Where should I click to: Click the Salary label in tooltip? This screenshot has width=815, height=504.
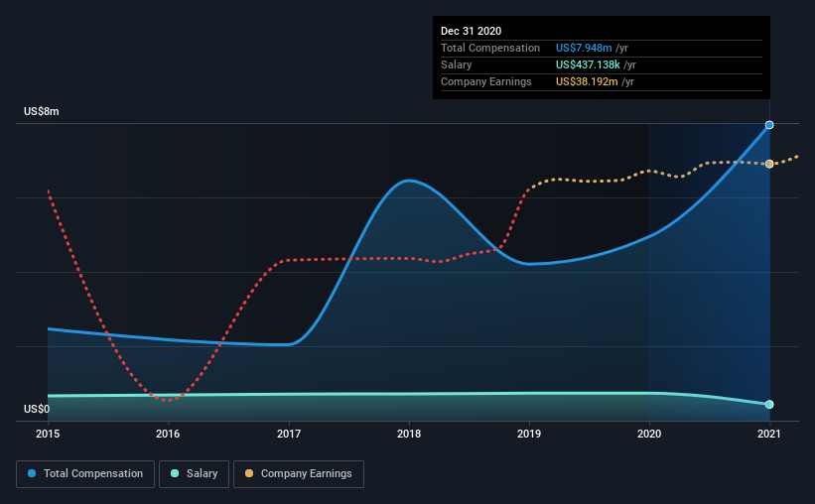[457, 64]
